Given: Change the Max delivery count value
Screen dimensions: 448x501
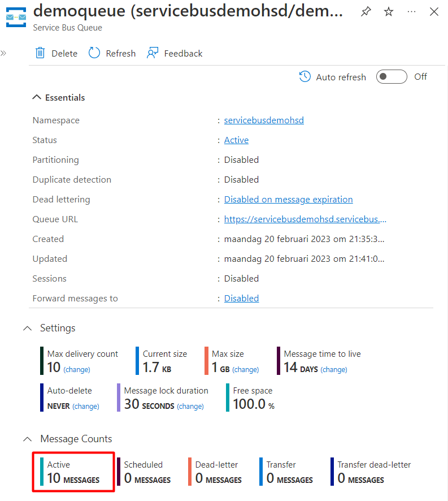Looking at the screenshot, I should pyautogui.click(x=77, y=370).
